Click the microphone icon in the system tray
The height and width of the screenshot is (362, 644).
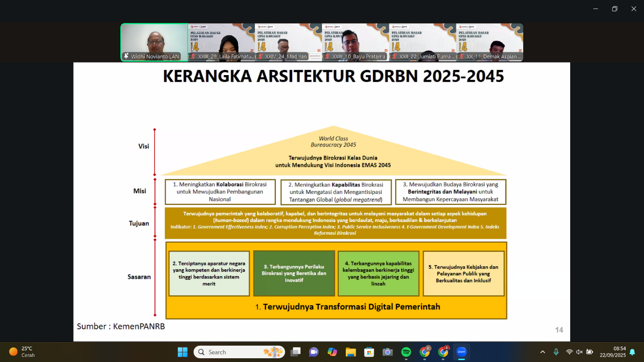pyautogui.click(x=556, y=352)
